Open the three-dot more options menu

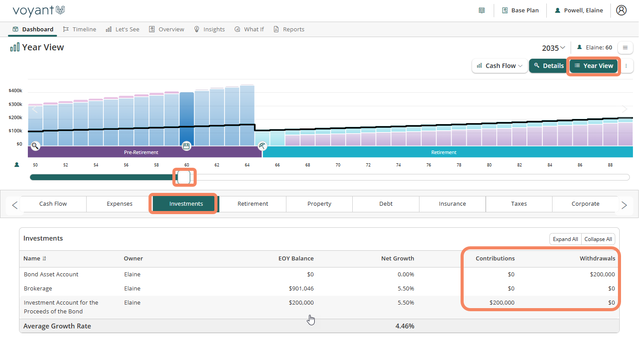626,66
